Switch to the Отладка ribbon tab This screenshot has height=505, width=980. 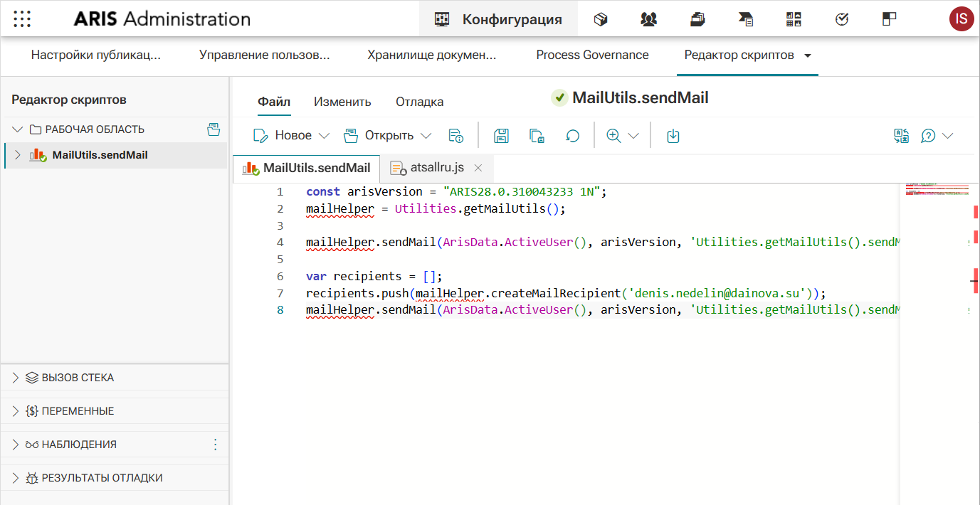point(420,102)
